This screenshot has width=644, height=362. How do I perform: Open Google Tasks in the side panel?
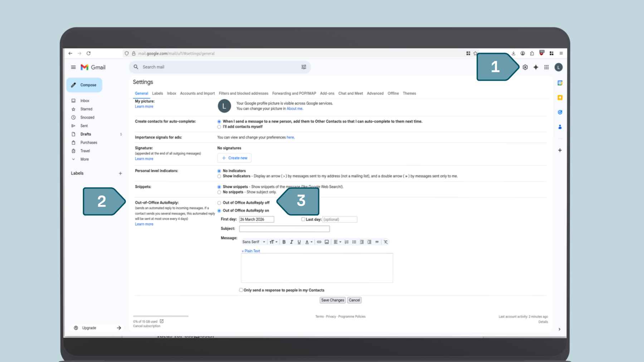[560, 112]
